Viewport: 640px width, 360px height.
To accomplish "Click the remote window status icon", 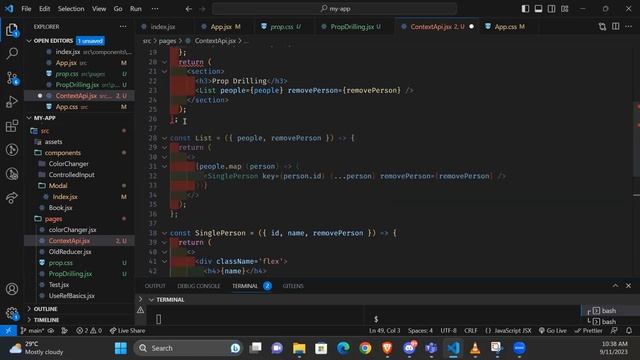I will pyautogui.click(x=8, y=331).
